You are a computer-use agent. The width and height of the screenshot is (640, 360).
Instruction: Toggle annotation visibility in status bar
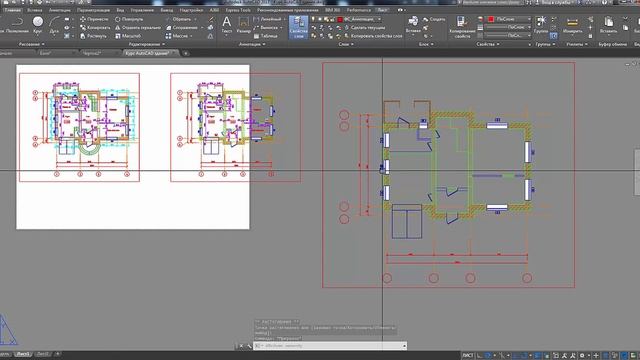pos(564,356)
